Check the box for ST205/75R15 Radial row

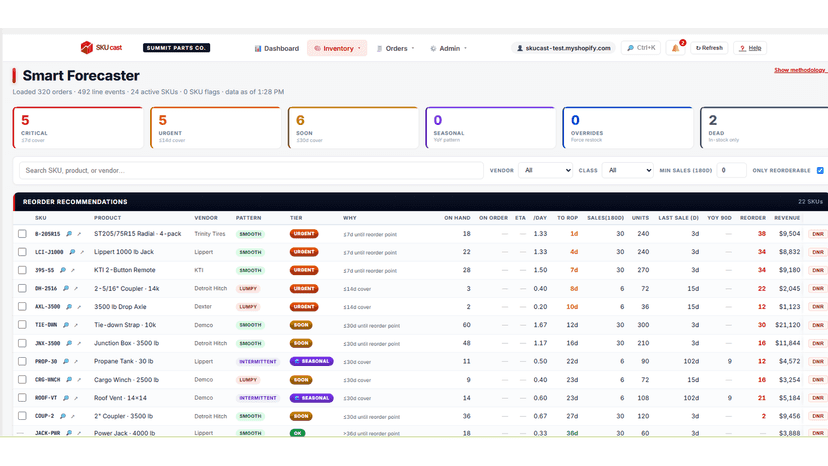22,234
